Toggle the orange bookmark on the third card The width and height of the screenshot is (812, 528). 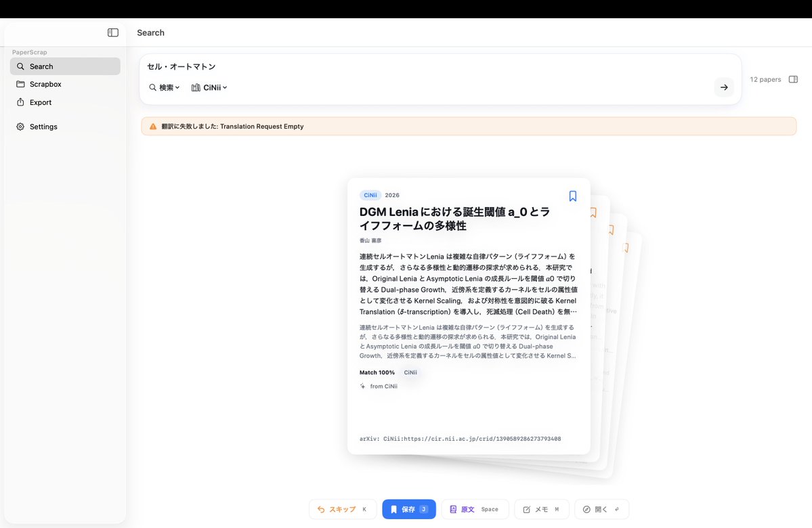612,230
